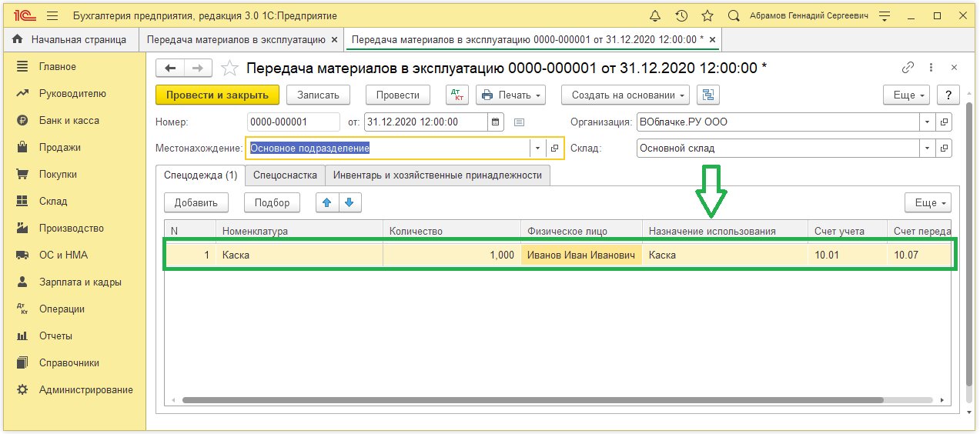
Task: Open favorites star in title bar
Action: (707, 15)
